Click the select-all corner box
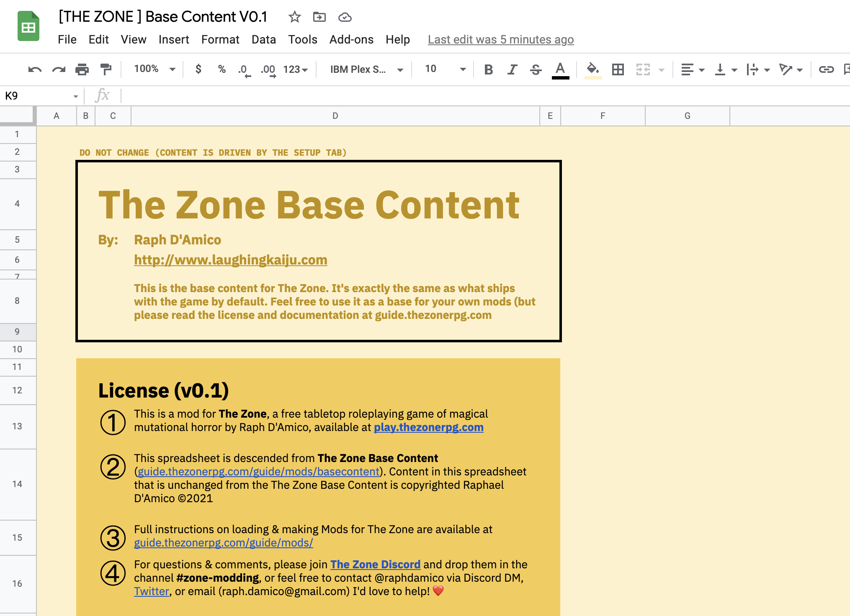Screen dimensions: 850x616 pos(18,116)
